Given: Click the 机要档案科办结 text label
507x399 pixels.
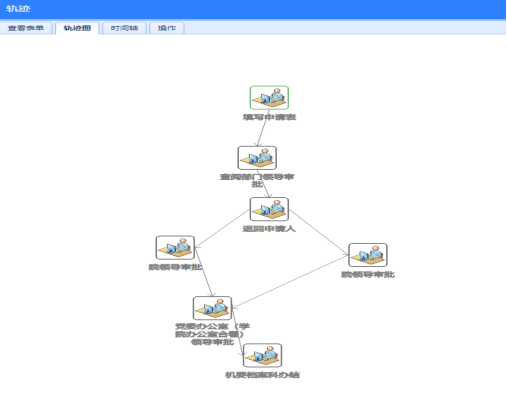Looking at the screenshot, I should (262, 375).
